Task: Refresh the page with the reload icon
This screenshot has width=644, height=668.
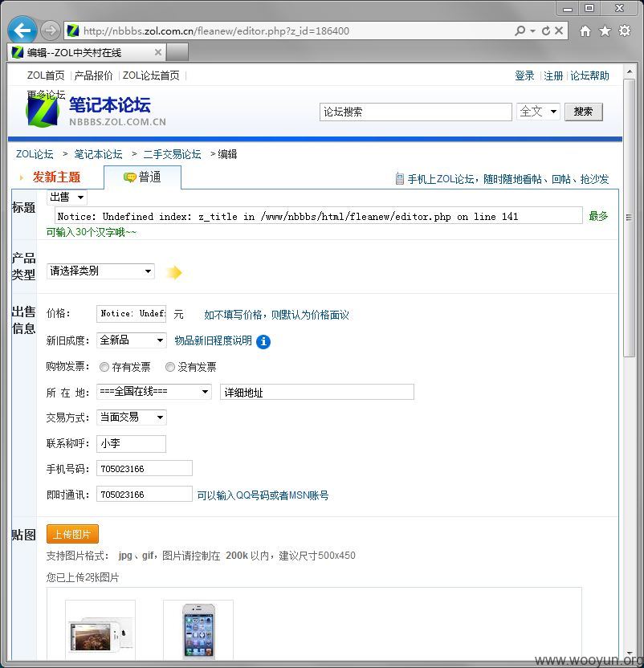Action: pos(545,31)
